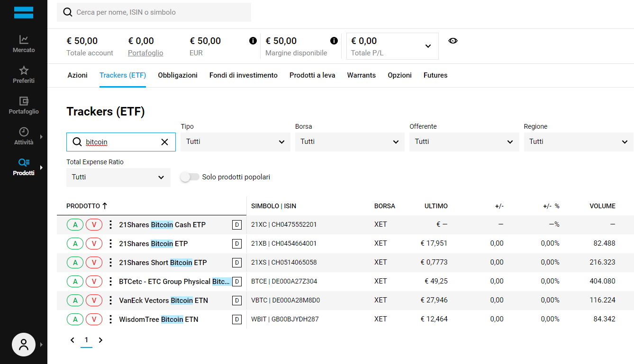This screenshot has width=634, height=364.
Task: Enable Solo prodotti popolari toggle
Action: coord(190,177)
